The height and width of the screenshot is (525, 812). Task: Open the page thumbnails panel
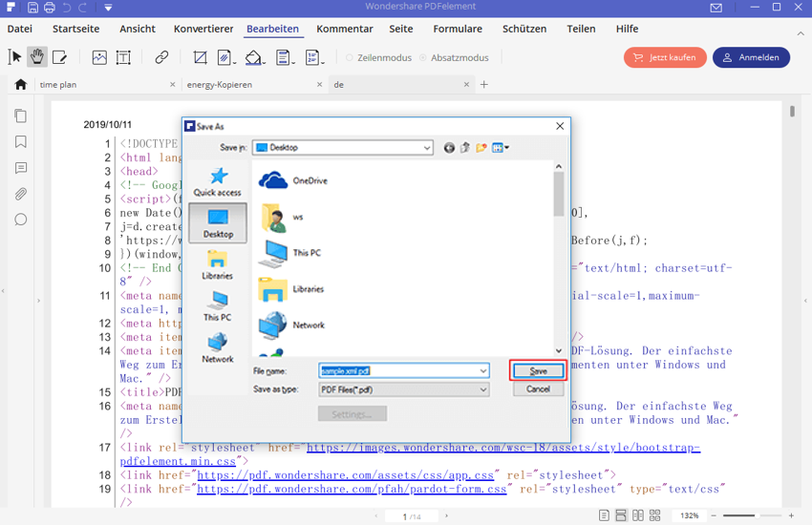21,115
